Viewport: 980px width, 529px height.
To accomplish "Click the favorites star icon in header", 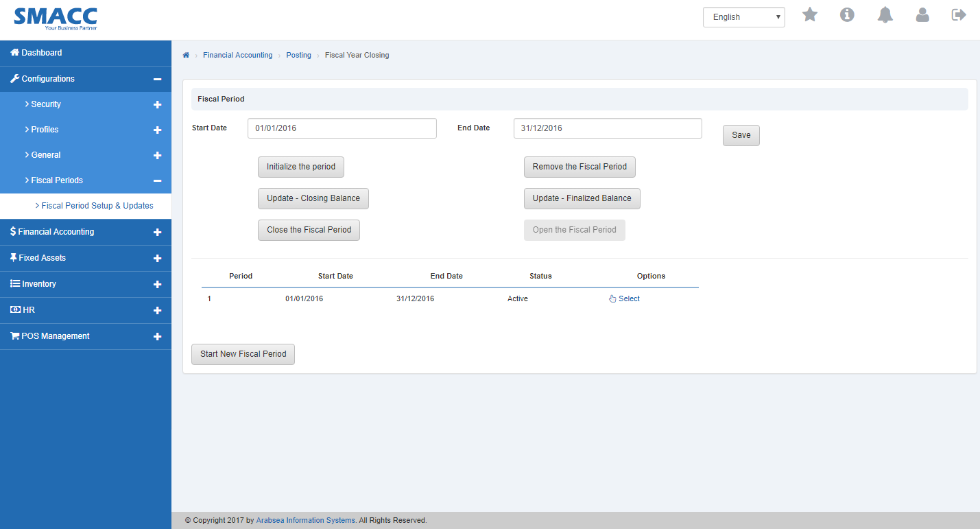I will pyautogui.click(x=810, y=14).
